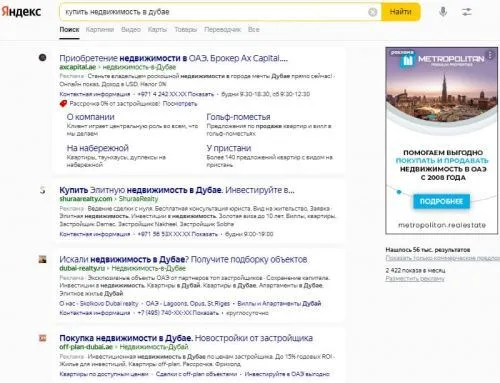Open the На набережной sitelink
The width and height of the screenshot is (500, 383).
(x=98, y=148)
